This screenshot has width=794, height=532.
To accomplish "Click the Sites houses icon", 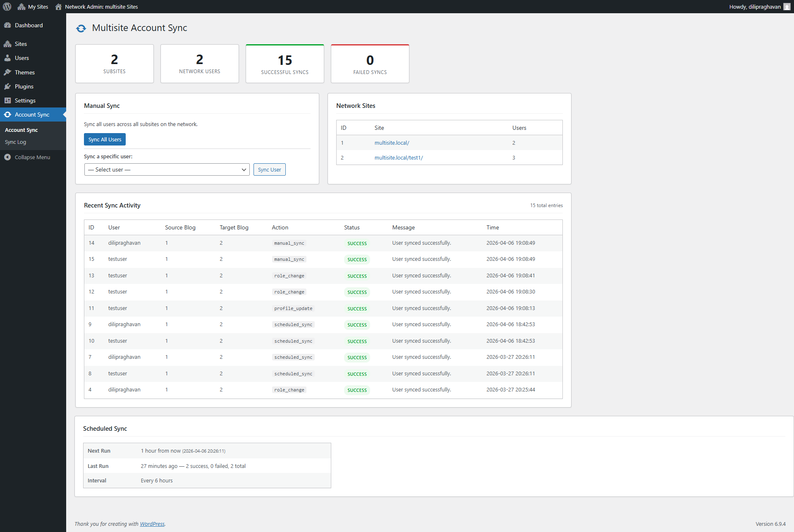I will pyautogui.click(x=7, y=44).
